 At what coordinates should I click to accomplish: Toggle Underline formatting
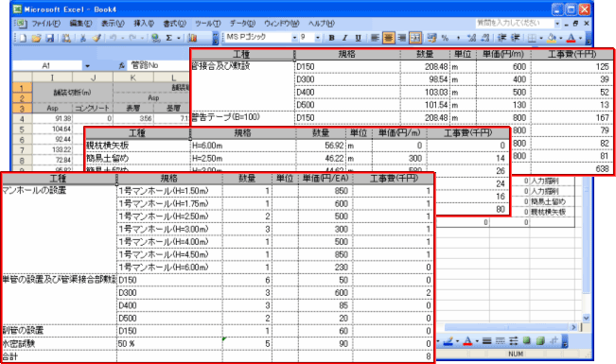click(358, 38)
